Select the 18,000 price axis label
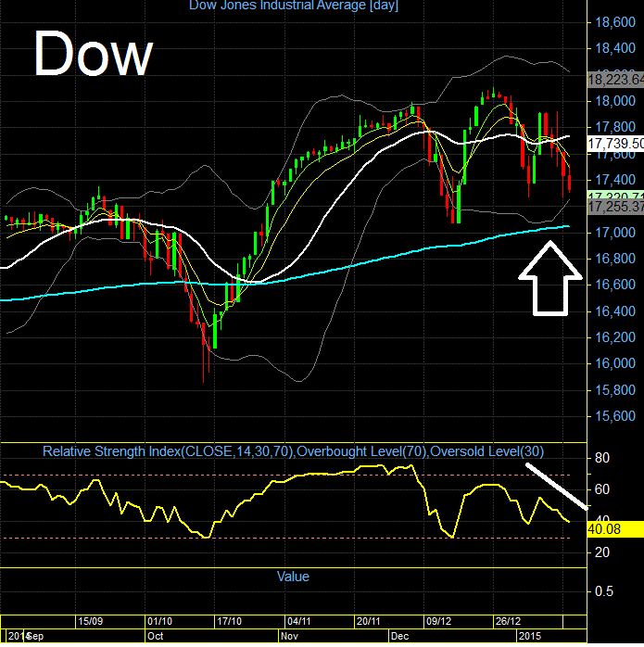This screenshot has height=647, width=644. (614, 101)
